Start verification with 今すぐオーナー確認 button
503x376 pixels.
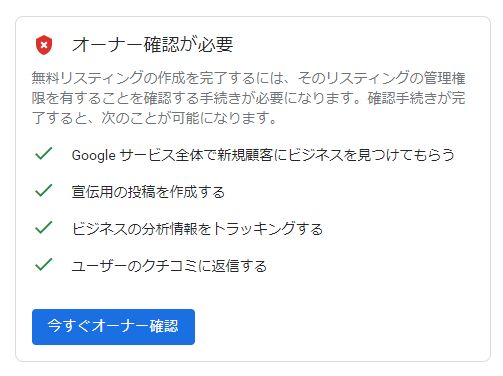coord(113,327)
